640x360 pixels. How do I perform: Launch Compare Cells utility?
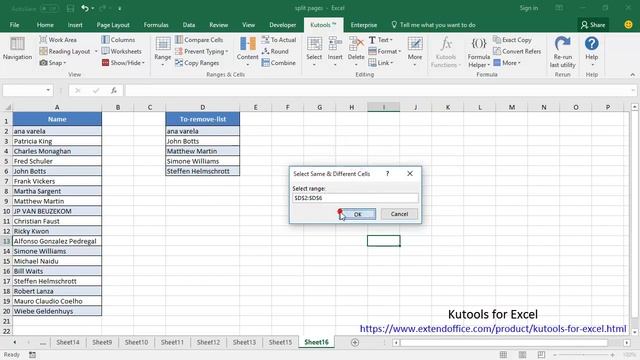click(x=199, y=40)
